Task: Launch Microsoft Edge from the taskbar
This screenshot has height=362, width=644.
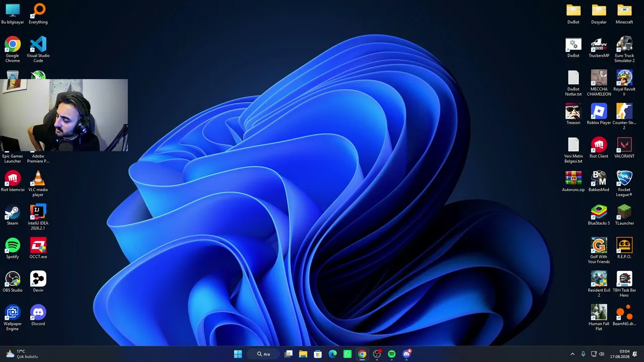Action: (x=333, y=354)
